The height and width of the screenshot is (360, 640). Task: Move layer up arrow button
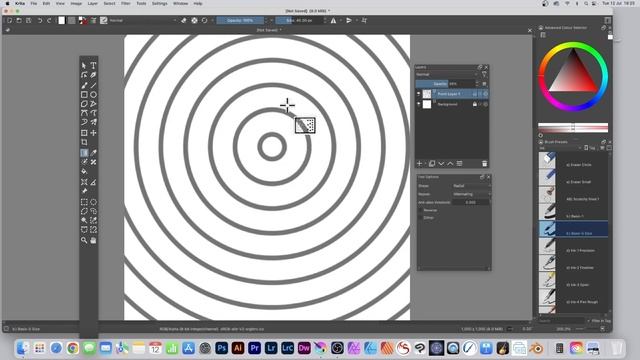[x=450, y=164]
